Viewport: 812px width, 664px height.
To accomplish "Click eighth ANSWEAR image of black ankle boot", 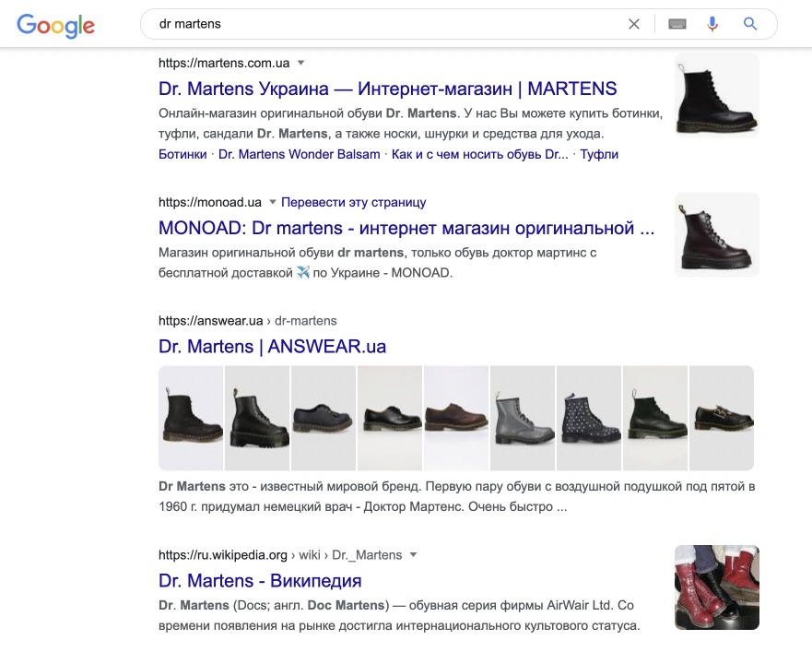I will pos(655,419).
